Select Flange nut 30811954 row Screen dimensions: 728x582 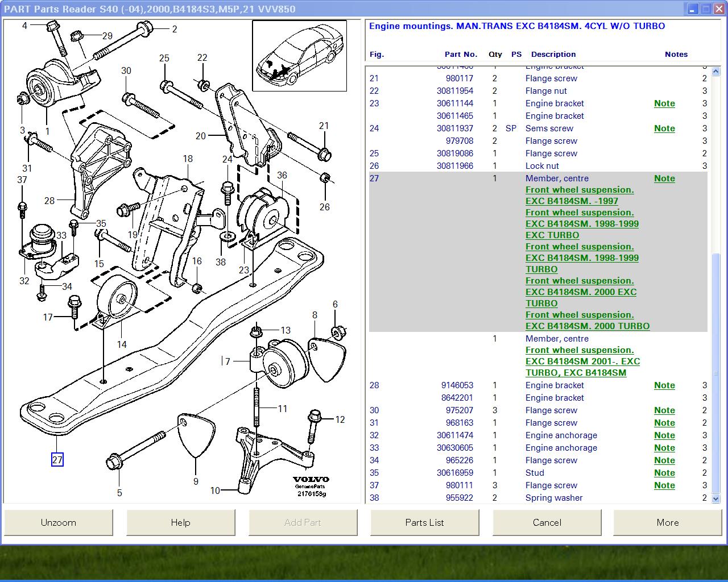(538, 91)
